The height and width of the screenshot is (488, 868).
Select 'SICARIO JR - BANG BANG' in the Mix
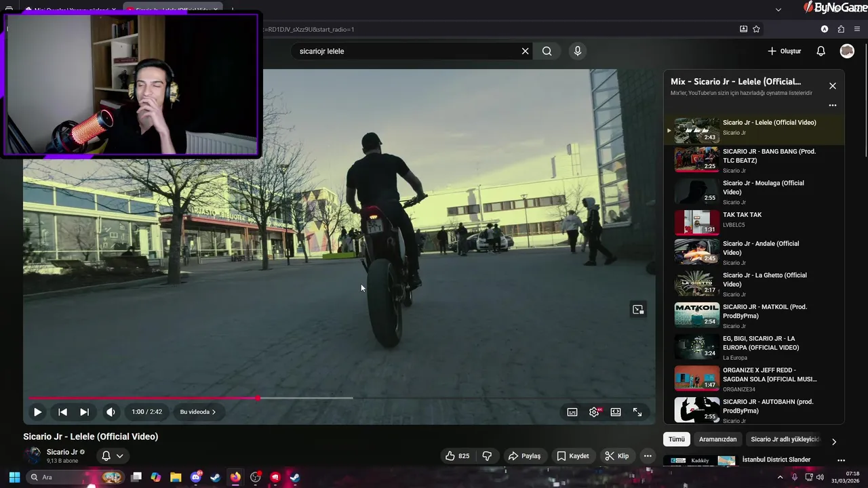coord(754,161)
